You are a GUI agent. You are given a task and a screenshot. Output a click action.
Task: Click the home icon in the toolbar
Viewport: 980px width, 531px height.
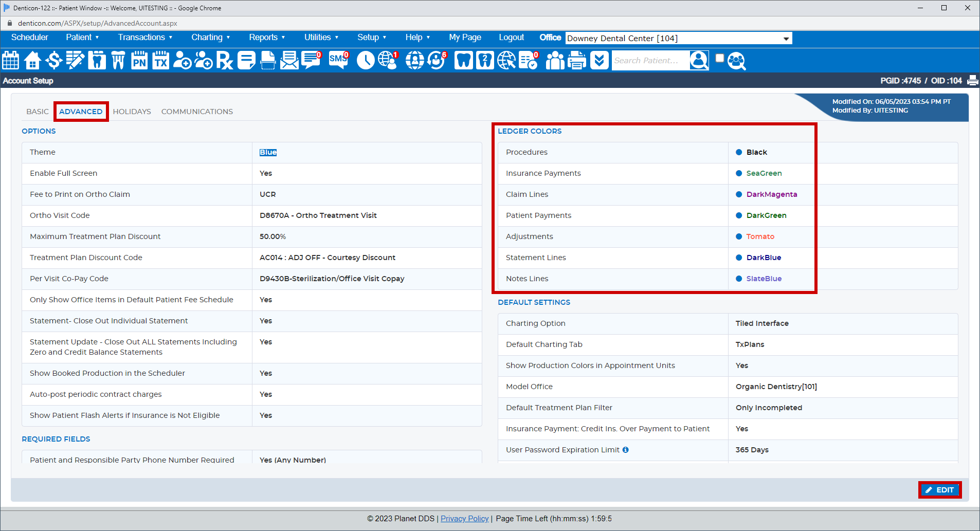click(32, 61)
